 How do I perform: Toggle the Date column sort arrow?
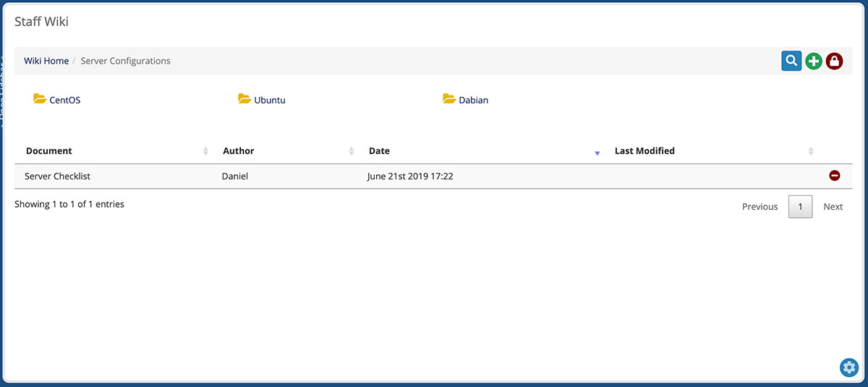tap(597, 153)
